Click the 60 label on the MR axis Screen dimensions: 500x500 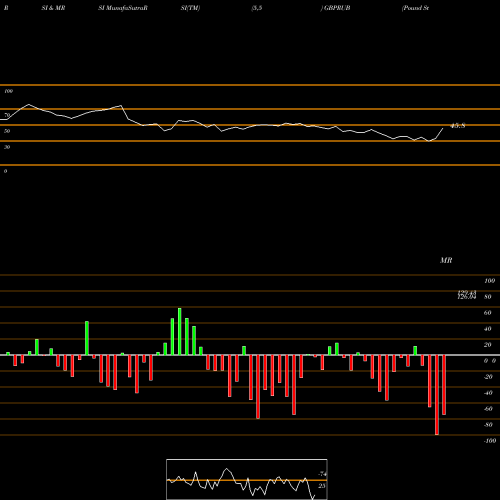pyautogui.click(x=487, y=313)
